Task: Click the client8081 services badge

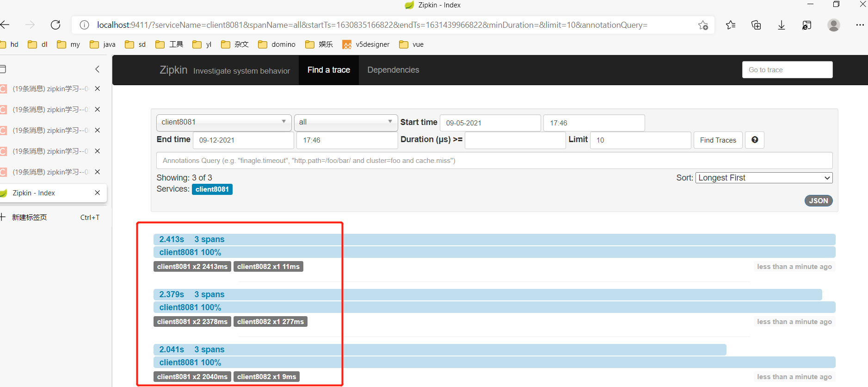Action: point(212,189)
